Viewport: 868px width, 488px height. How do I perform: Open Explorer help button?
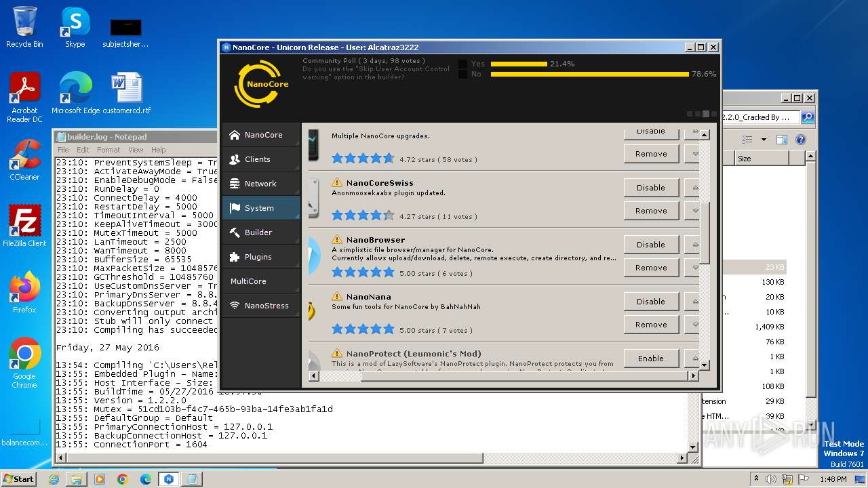(x=801, y=140)
